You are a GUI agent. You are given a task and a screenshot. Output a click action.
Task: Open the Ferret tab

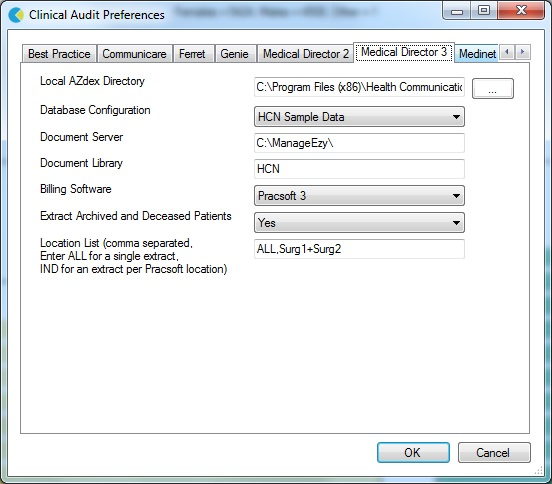tap(192, 54)
